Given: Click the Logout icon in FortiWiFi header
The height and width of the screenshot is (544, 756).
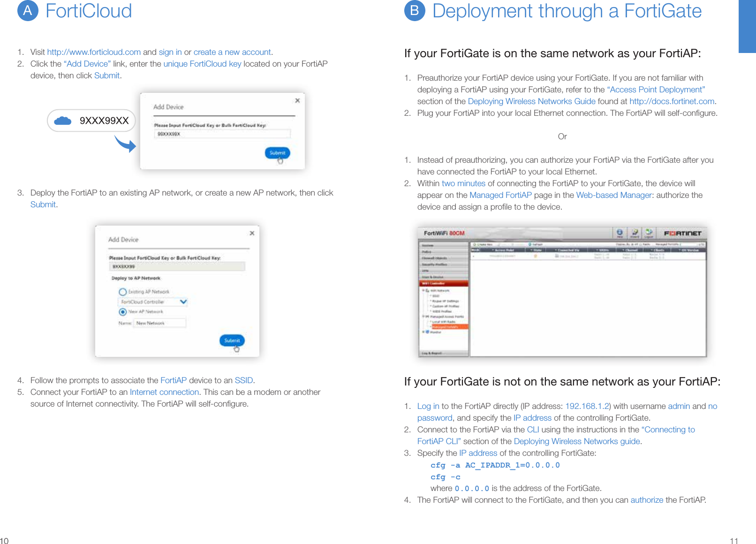Looking at the screenshot, I should pyautogui.click(x=649, y=233).
